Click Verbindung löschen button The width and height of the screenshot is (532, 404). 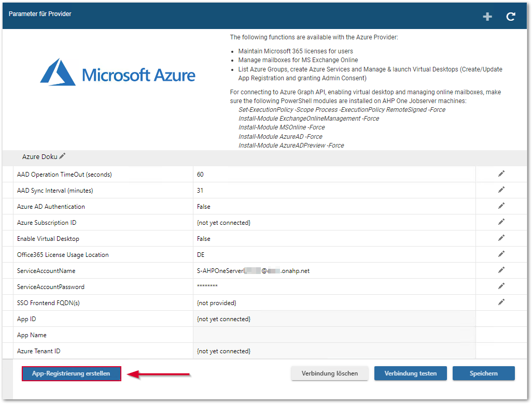click(329, 373)
